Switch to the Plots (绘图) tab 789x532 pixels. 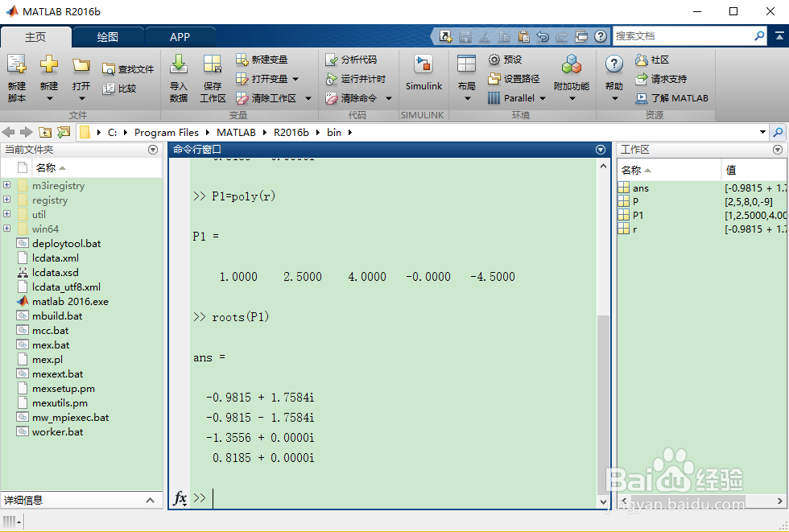coord(108,37)
